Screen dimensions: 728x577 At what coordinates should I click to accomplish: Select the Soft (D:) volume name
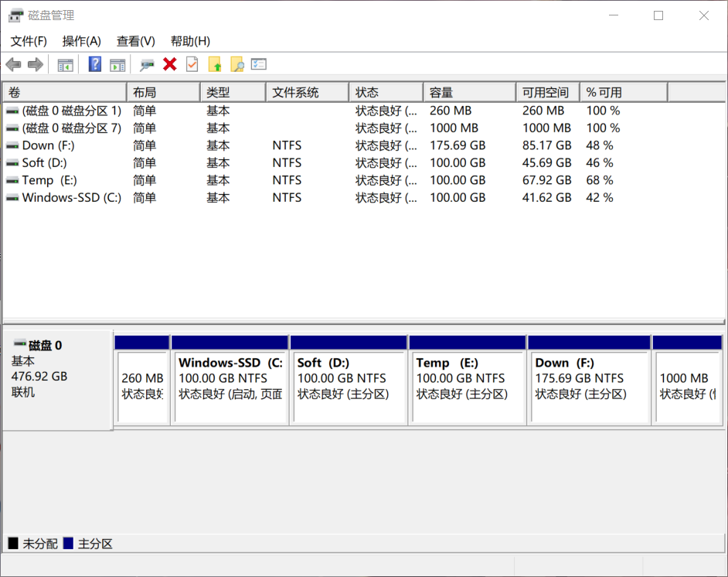coord(45,163)
